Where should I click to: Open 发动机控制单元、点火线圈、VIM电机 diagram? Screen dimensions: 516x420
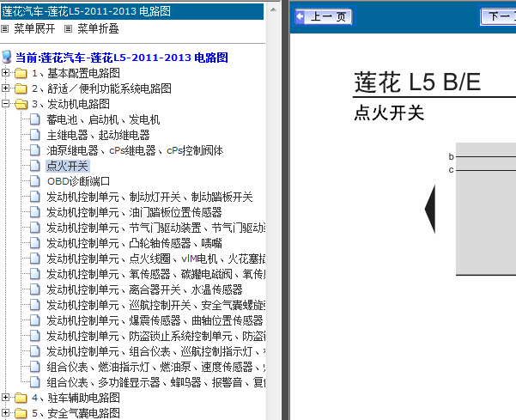click(155, 259)
